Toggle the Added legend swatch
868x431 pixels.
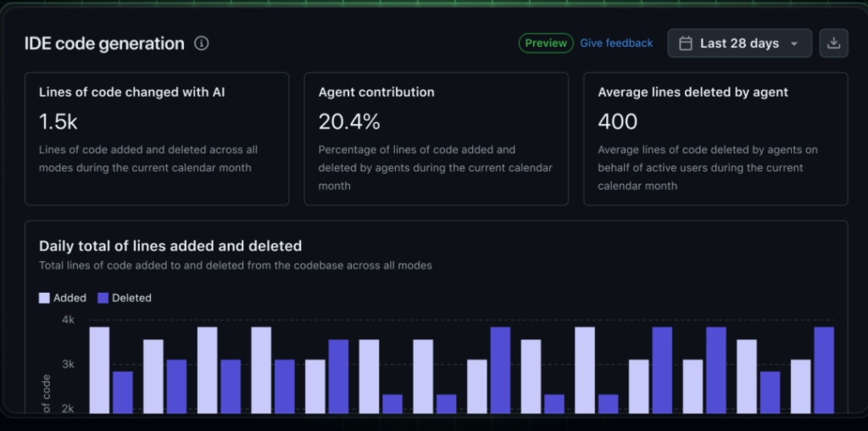[44, 298]
